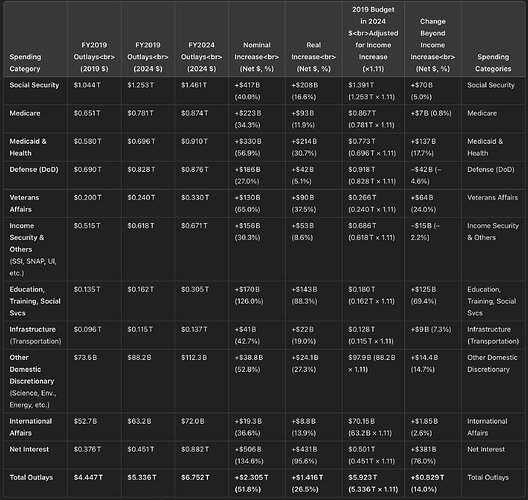Select 'Defense (DoD)' in the last column
The width and height of the screenshot is (528, 500).
pyautogui.click(x=491, y=170)
